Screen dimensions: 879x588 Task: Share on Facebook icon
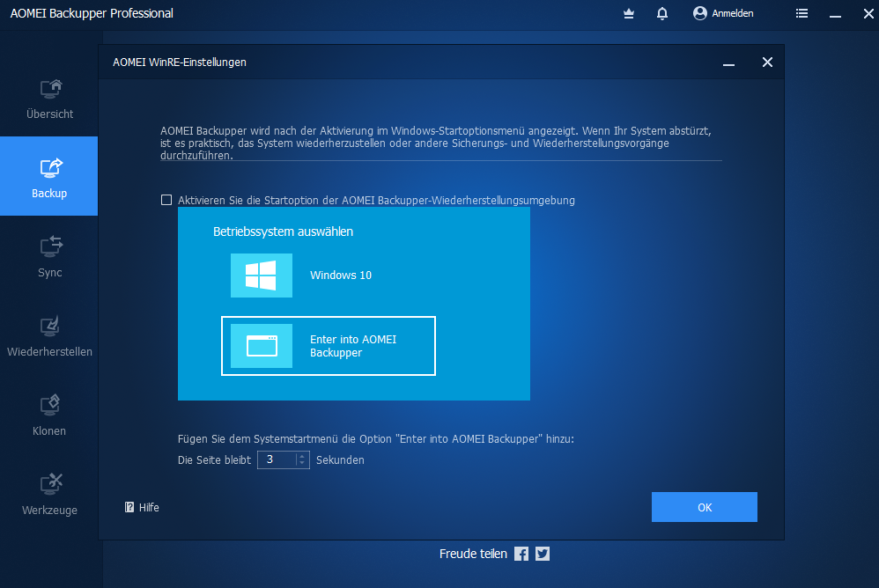click(x=521, y=554)
